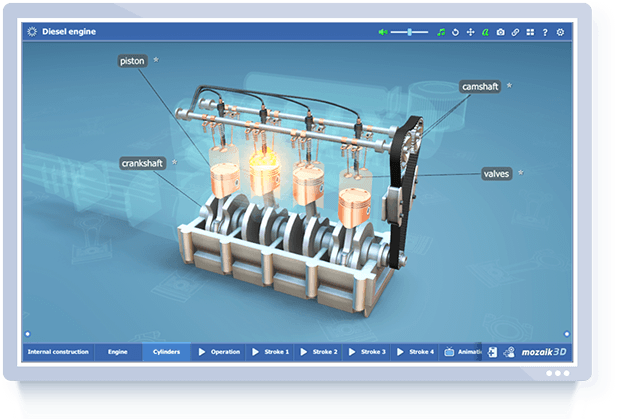Click the piston label on the engine

pos(132,61)
